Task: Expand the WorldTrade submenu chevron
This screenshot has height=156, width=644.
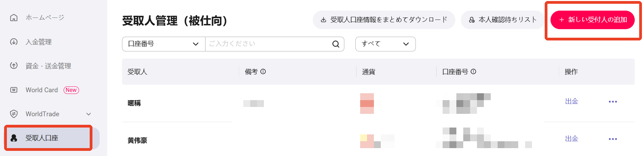Action: [89, 114]
